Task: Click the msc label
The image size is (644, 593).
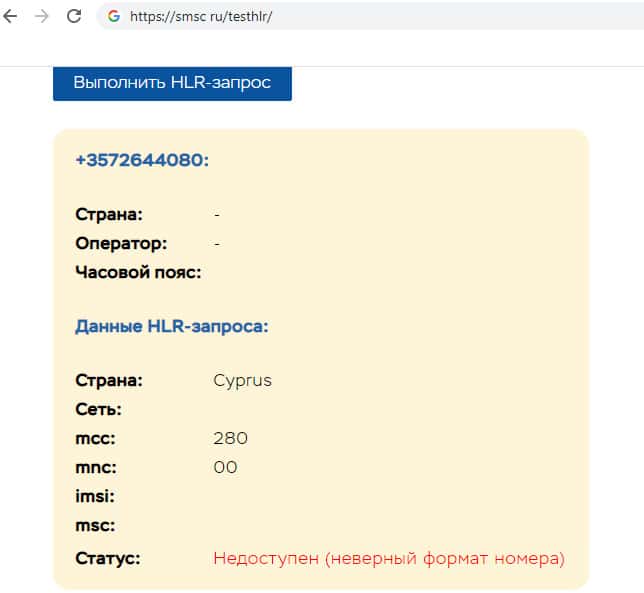Action: (x=95, y=526)
